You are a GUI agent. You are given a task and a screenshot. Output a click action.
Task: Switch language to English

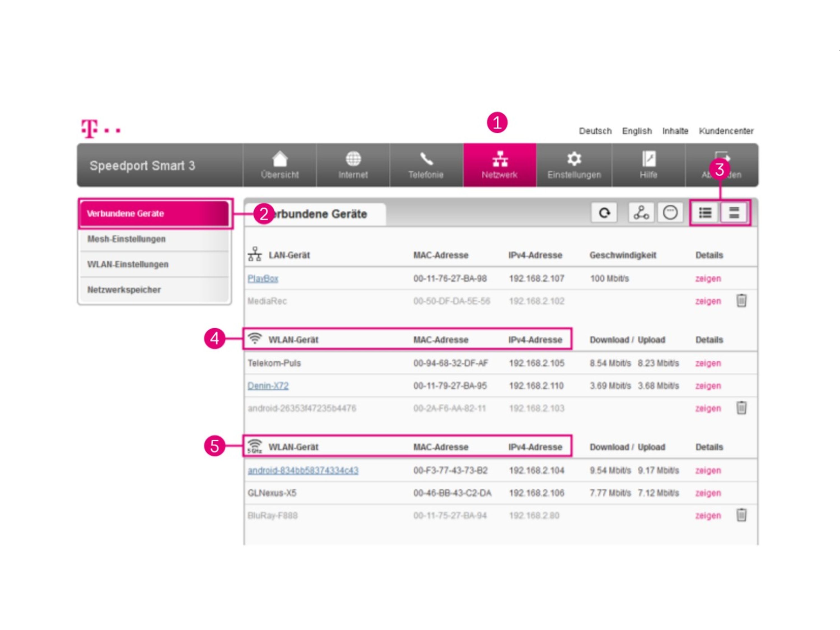(636, 131)
